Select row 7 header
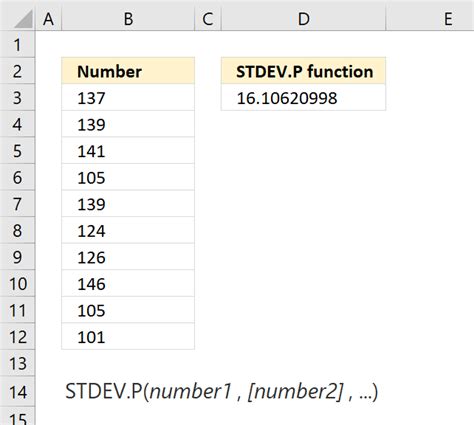This screenshot has width=474, height=425. click(x=17, y=204)
